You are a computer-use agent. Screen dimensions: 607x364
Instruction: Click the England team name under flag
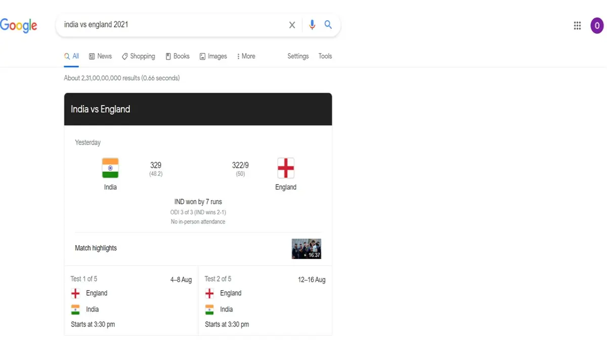[286, 187]
